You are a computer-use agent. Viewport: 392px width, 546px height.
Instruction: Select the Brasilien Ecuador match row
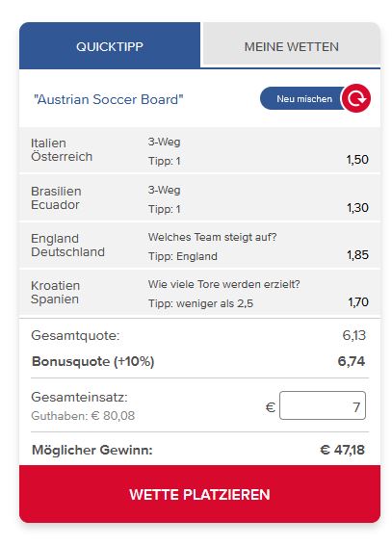[199, 198]
